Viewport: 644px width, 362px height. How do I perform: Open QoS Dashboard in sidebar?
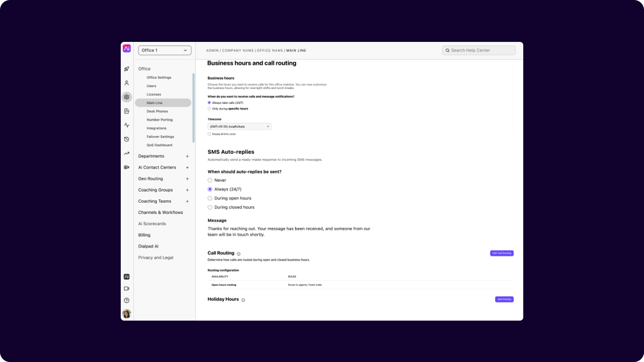159,145
